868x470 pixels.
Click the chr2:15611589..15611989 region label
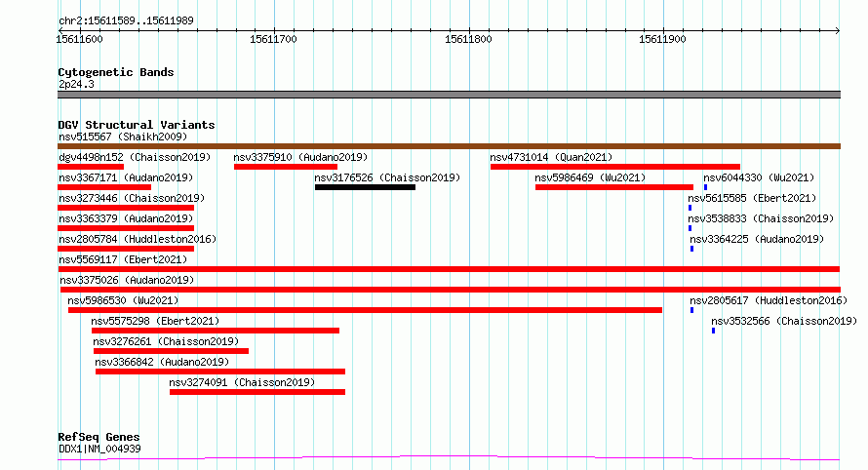tap(126, 20)
